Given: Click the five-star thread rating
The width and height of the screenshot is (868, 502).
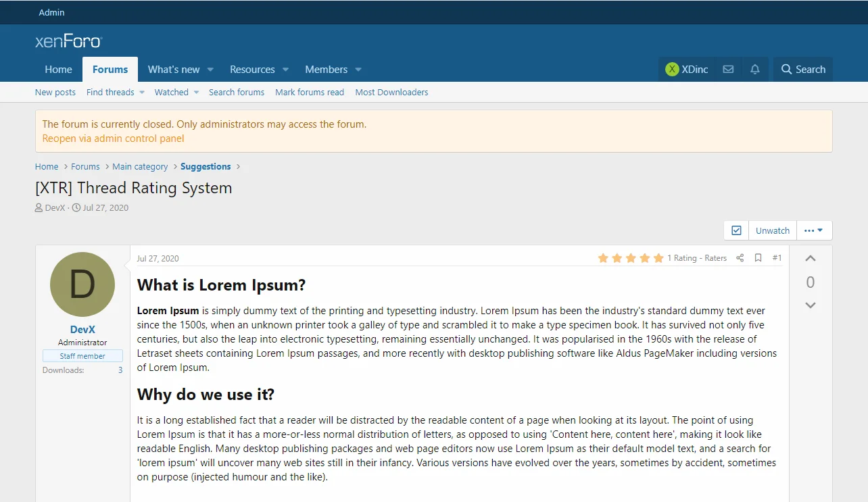Looking at the screenshot, I should [x=630, y=258].
